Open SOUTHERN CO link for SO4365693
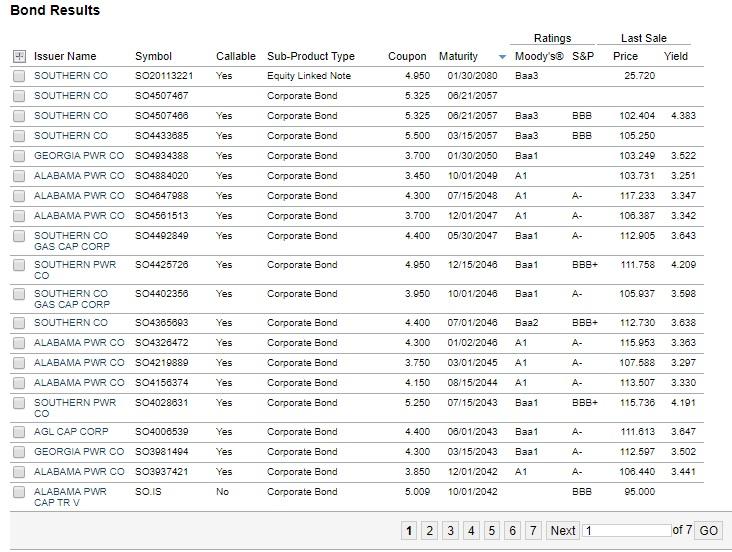The image size is (732, 552). pos(71,323)
